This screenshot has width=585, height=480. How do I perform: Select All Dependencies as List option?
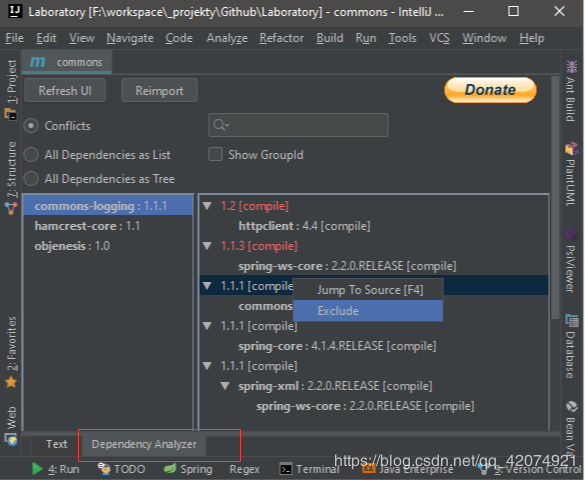31,154
